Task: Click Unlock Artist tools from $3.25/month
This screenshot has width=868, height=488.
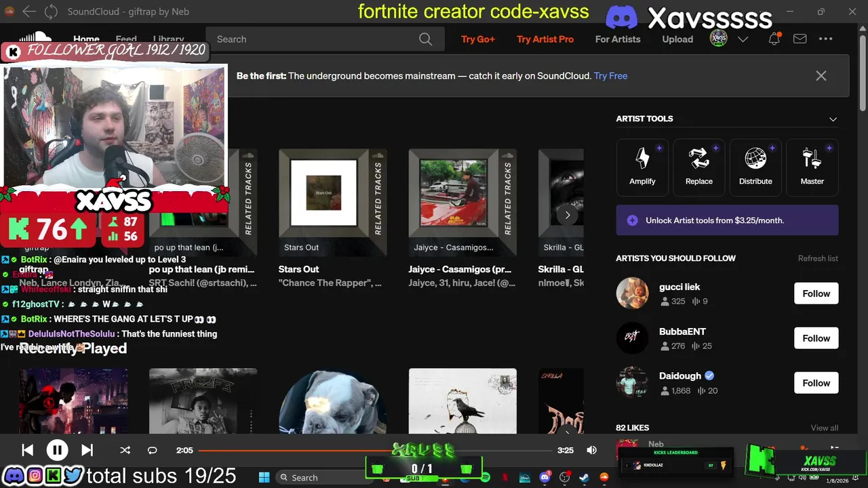Action: 727,220
